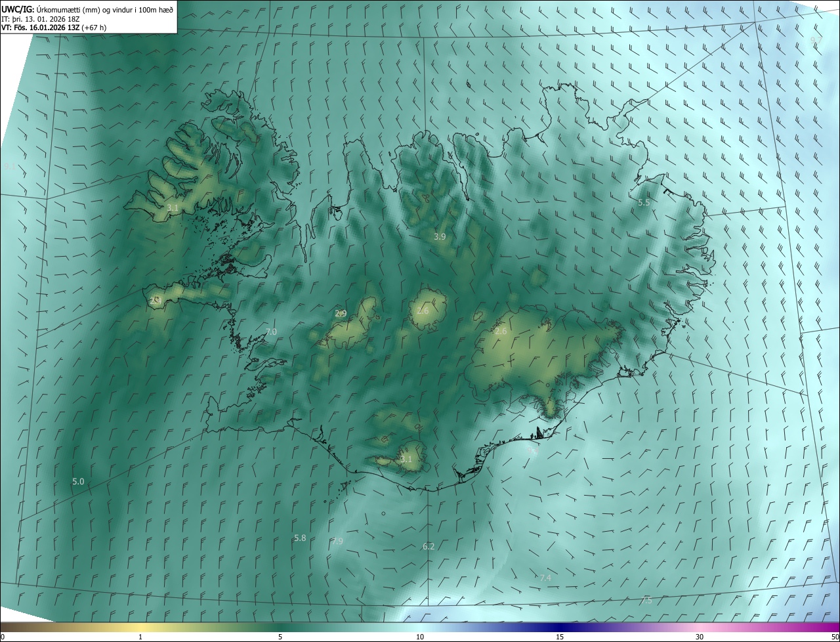Click the 9.7 value near top right corner
The height and width of the screenshot is (642, 840).
(x=816, y=41)
